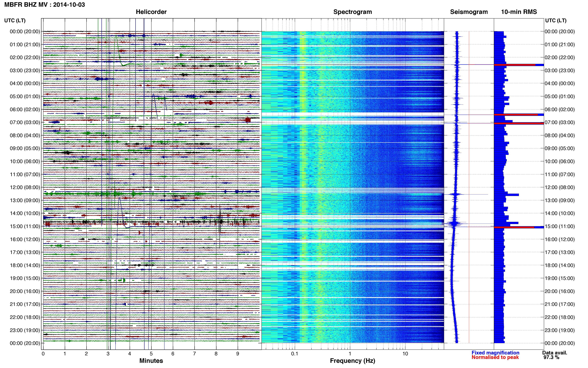Click left-axis time label "07:00 (03:00)"
Viewport: 588px width, 368px height.
[25, 122]
